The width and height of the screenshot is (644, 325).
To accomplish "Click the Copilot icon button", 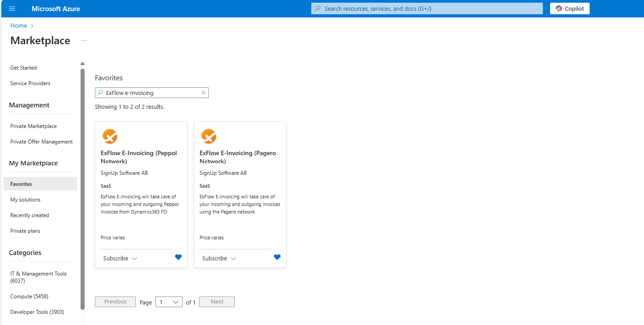I will [x=570, y=8].
